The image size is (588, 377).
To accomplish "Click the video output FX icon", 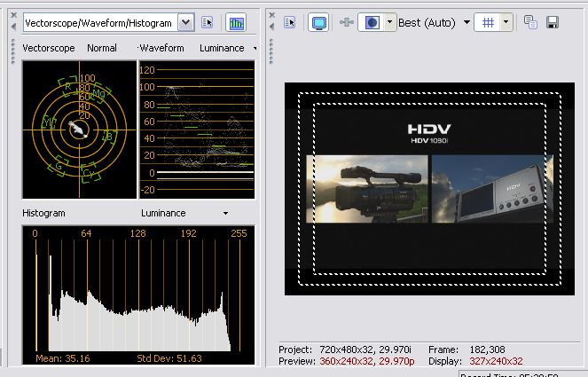I will coord(346,22).
